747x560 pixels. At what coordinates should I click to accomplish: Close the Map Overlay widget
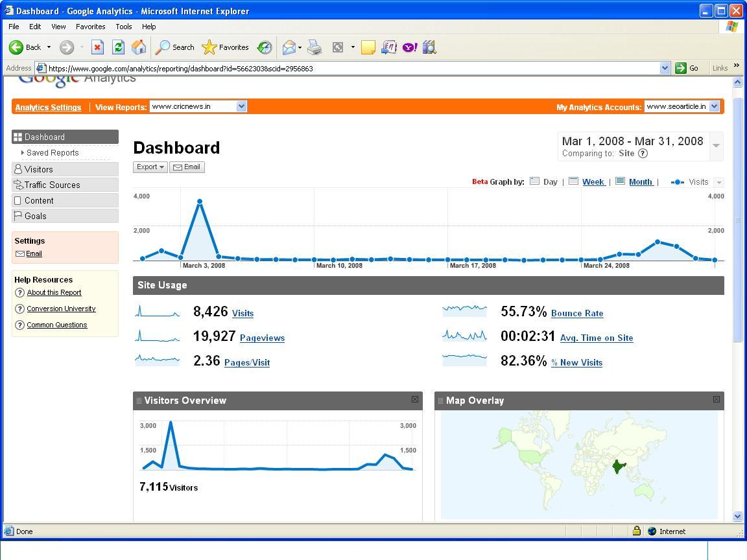point(717,399)
